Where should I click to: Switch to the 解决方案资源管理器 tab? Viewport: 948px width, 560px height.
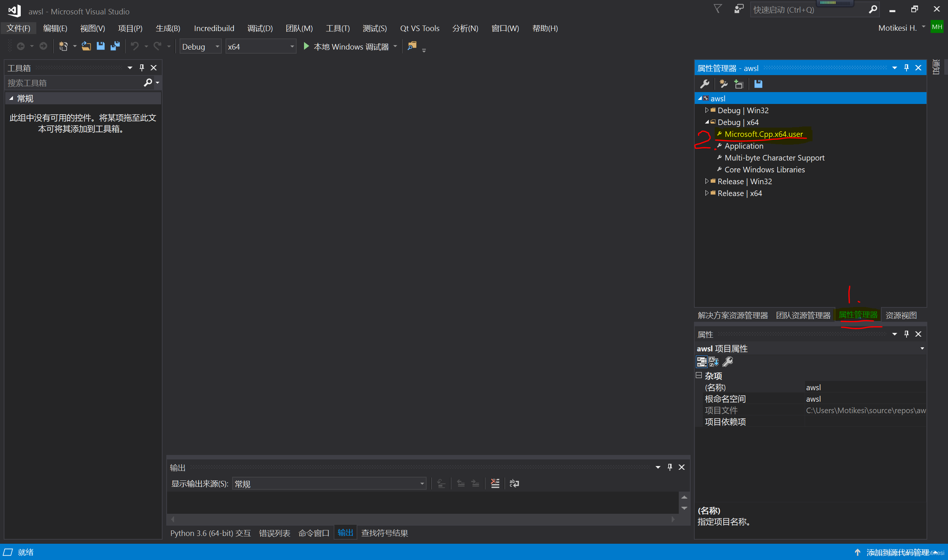point(732,315)
